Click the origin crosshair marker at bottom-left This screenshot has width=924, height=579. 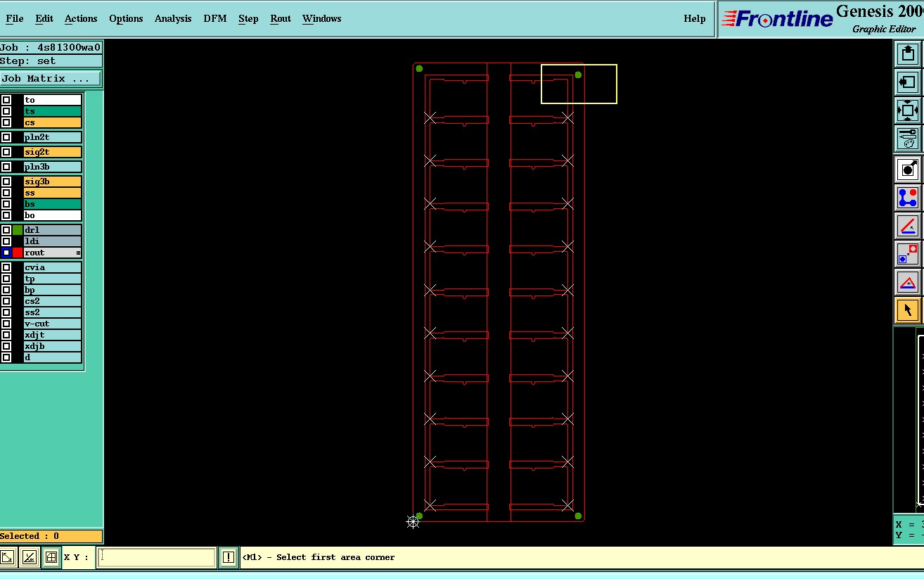(413, 521)
